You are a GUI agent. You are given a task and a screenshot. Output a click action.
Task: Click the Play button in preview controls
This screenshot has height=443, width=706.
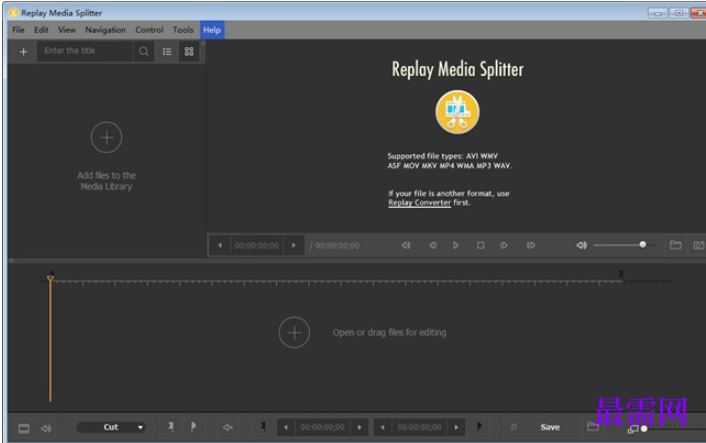(456, 245)
